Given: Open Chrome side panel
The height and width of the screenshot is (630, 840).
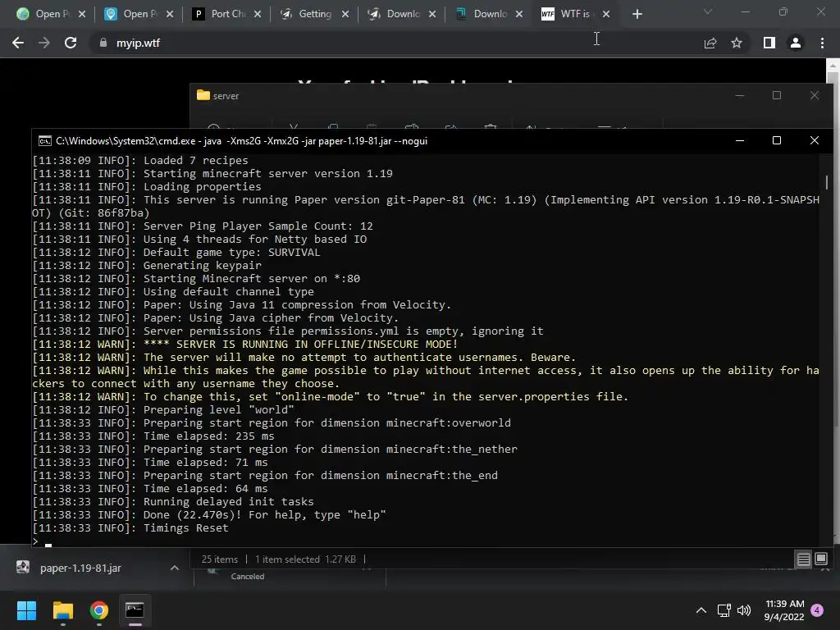Looking at the screenshot, I should click(769, 43).
